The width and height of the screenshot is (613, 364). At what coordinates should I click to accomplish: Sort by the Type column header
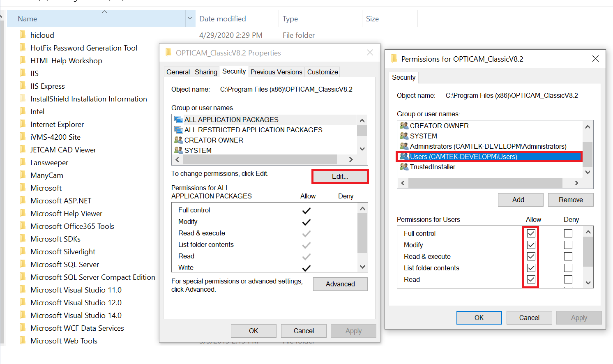[320, 18]
